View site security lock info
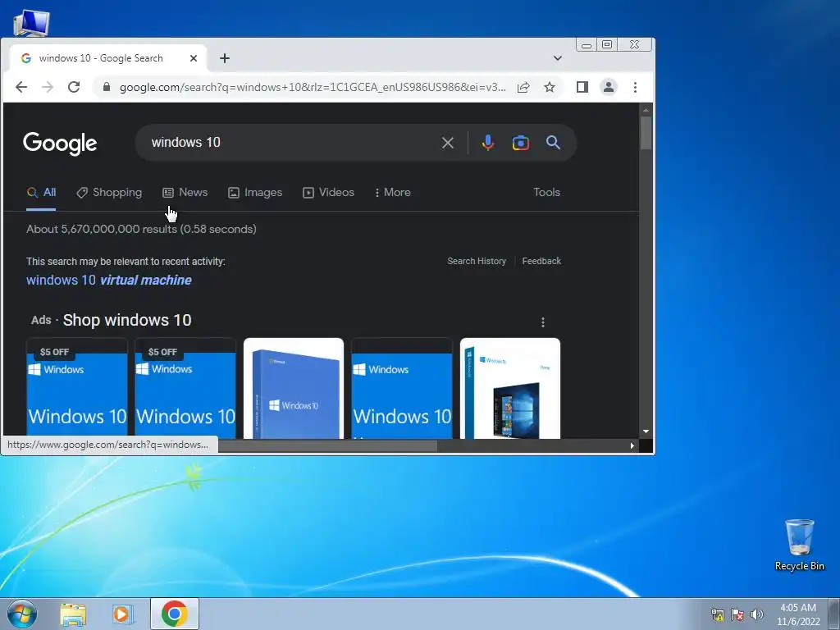The image size is (840, 630). point(106,87)
